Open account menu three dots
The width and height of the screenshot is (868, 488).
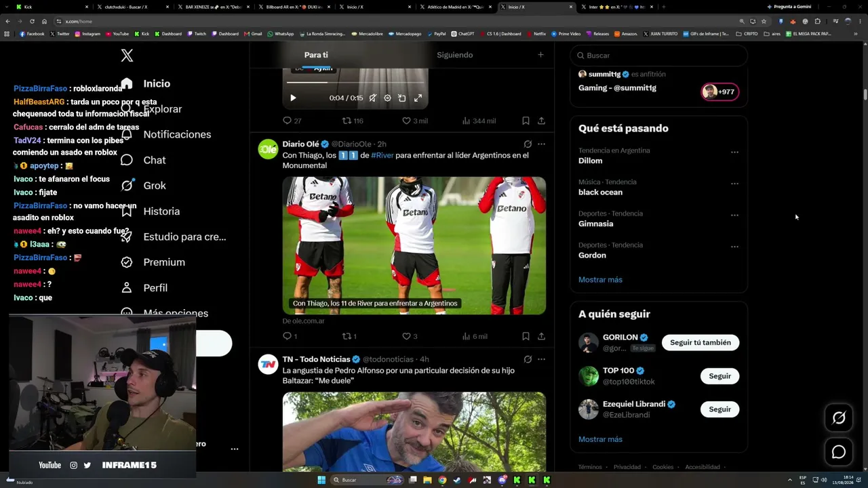235,449
